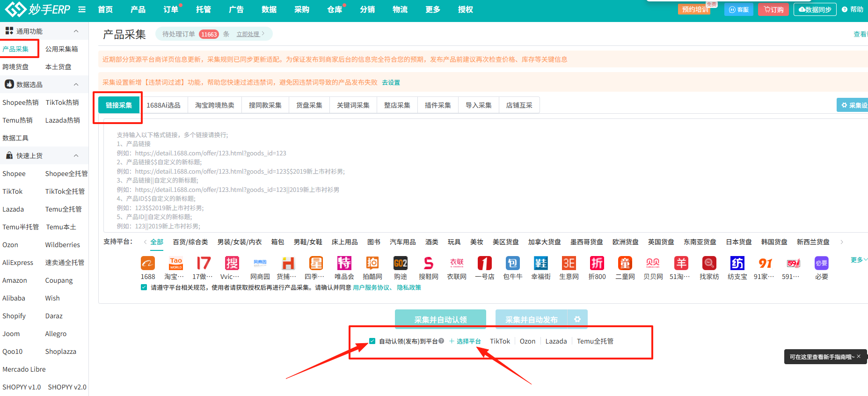
Task: Switch to 关键词采集 tab
Action: 353,105
